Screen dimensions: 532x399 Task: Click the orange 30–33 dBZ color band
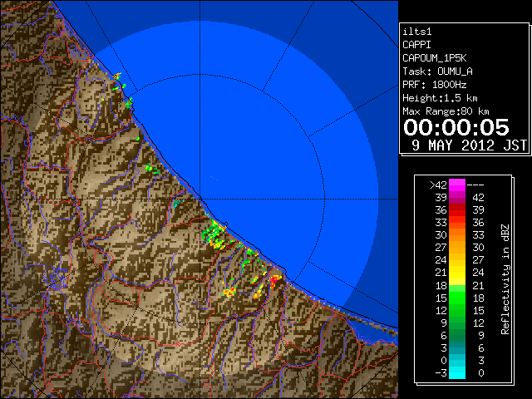tap(457, 234)
